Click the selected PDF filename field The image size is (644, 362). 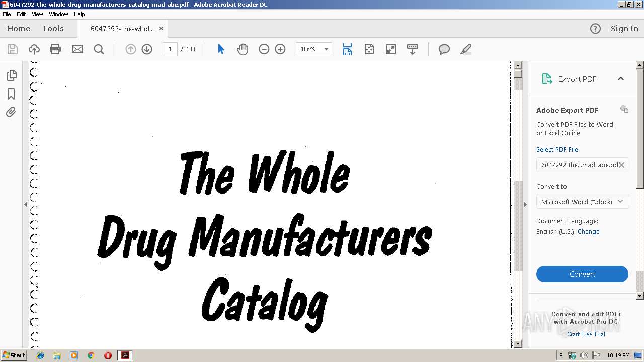click(582, 165)
